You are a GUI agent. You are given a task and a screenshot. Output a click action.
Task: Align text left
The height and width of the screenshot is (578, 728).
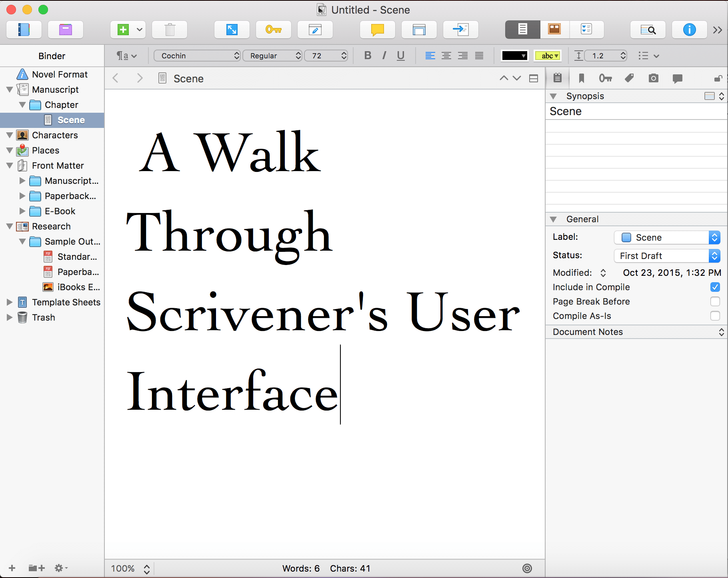pos(430,56)
